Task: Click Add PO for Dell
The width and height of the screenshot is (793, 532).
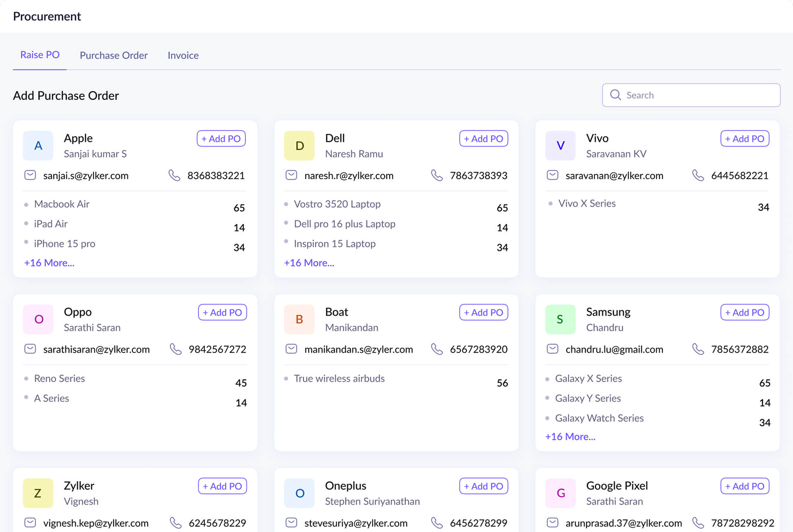Action: [x=484, y=139]
